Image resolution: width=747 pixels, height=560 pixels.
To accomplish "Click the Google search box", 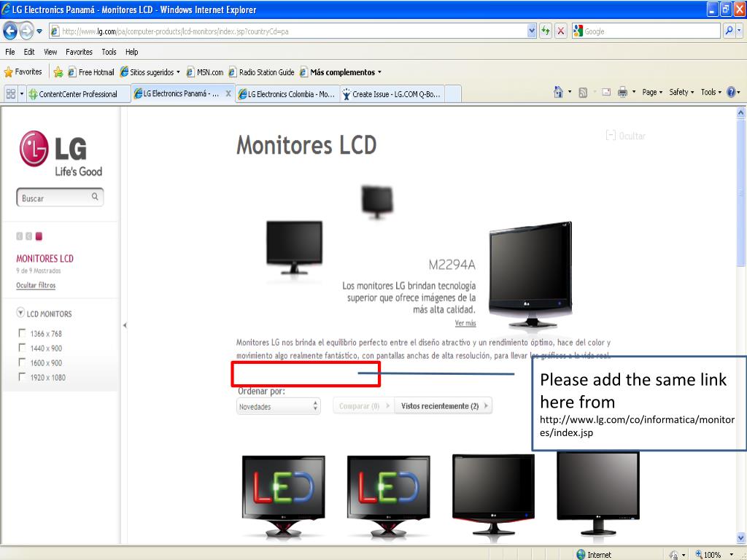I will pos(646,31).
